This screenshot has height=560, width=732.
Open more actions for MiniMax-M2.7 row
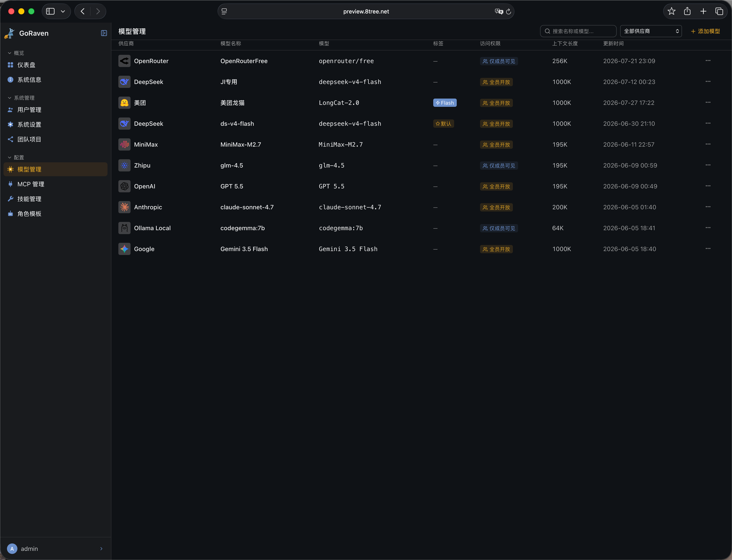click(708, 144)
